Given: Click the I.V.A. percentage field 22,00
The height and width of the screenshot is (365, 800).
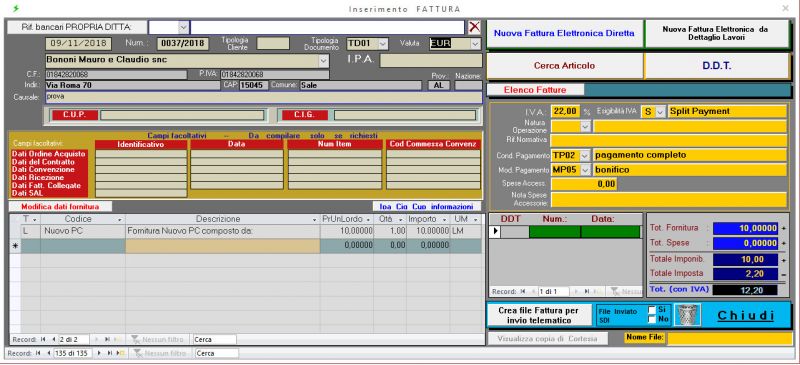Looking at the screenshot, I should click(565, 111).
